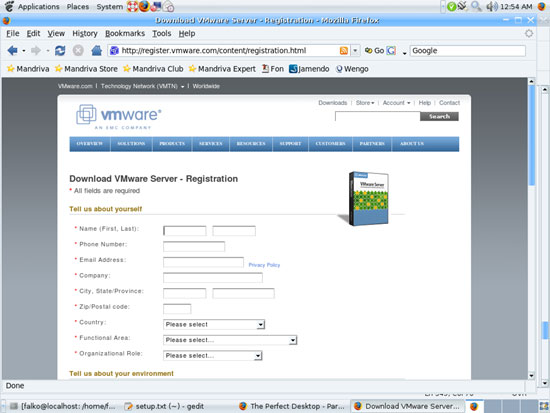Screen dimensions: 550x413
Task: Click the stop loading icon
Action: tap(78, 51)
